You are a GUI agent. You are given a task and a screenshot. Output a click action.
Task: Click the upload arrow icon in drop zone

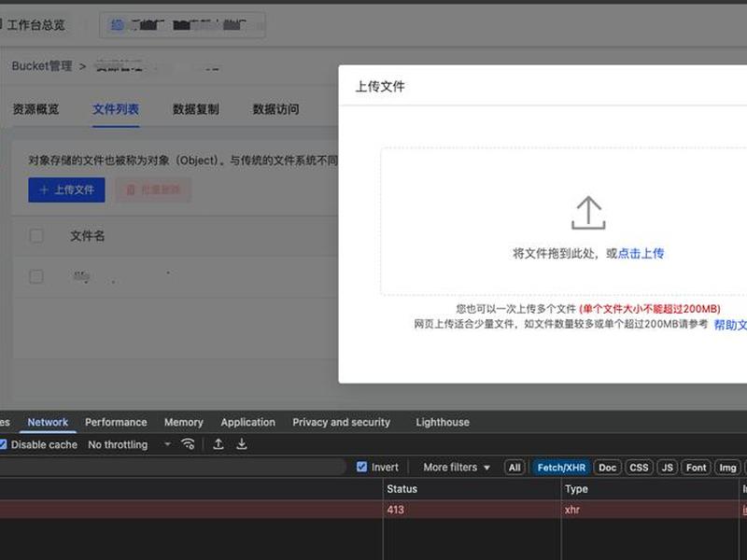click(x=588, y=213)
